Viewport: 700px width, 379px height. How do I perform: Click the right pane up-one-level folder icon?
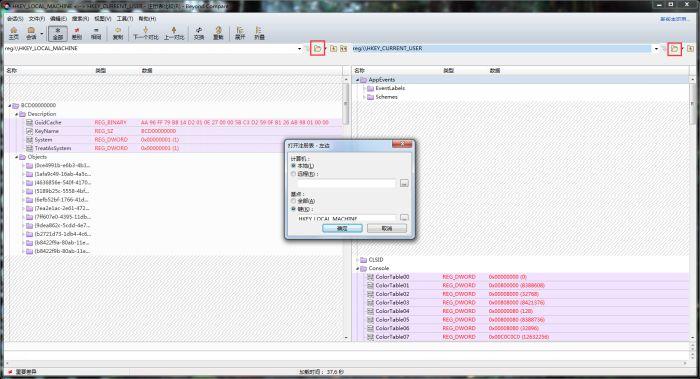click(x=690, y=48)
